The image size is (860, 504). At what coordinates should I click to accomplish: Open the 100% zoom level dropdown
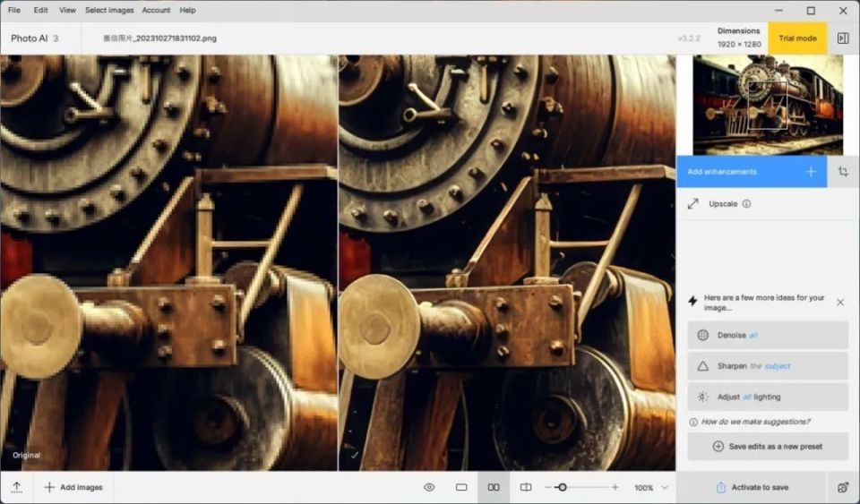[651, 487]
